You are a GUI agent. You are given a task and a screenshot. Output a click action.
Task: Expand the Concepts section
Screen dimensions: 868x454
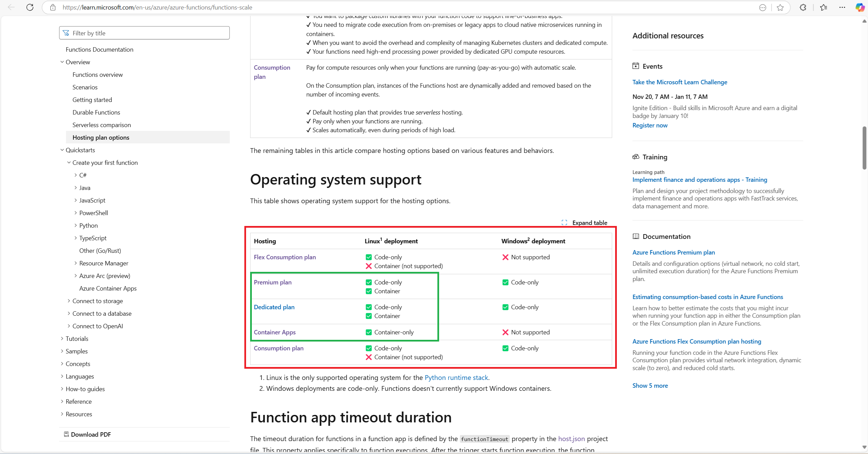pyautogui.click(x=62, y=364)
